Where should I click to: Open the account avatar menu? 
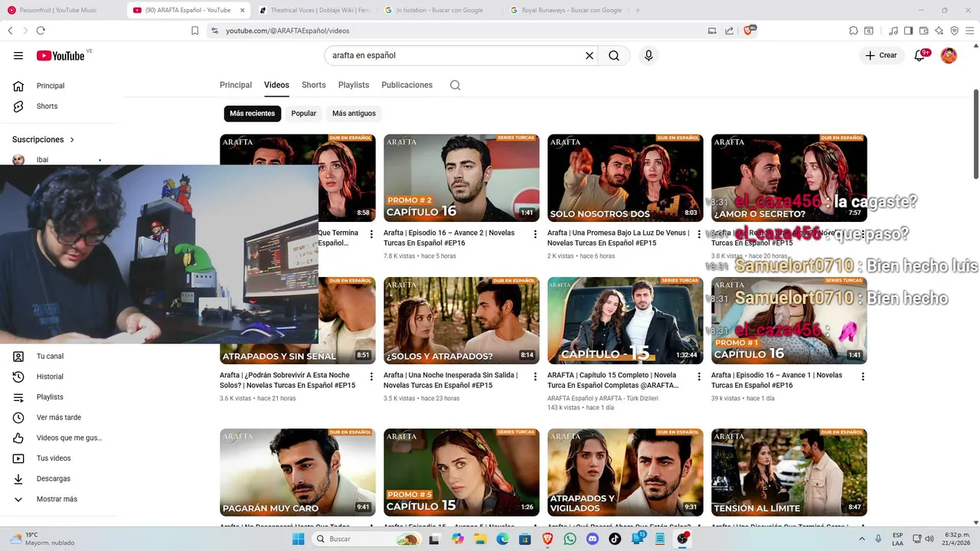949,55
